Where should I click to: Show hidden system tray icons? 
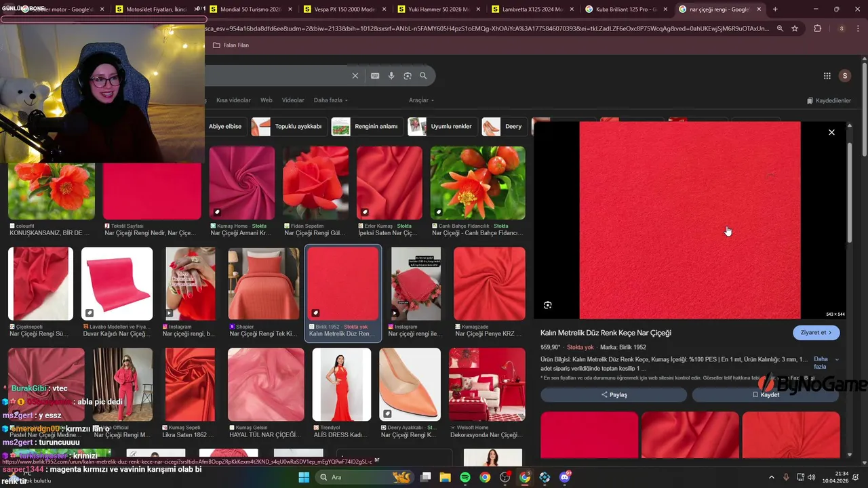772,477
